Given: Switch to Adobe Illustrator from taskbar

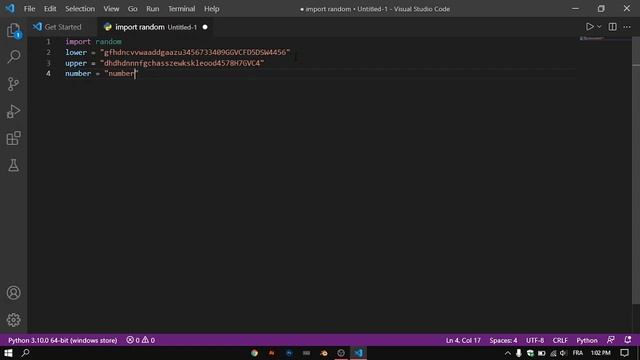Looking at the screenshot, I should 271,353.
